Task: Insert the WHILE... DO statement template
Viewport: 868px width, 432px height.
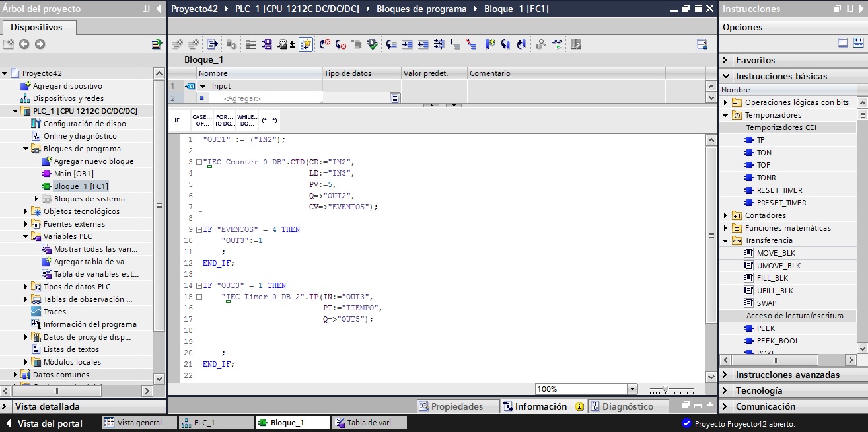Action: [x=247, y=120]
